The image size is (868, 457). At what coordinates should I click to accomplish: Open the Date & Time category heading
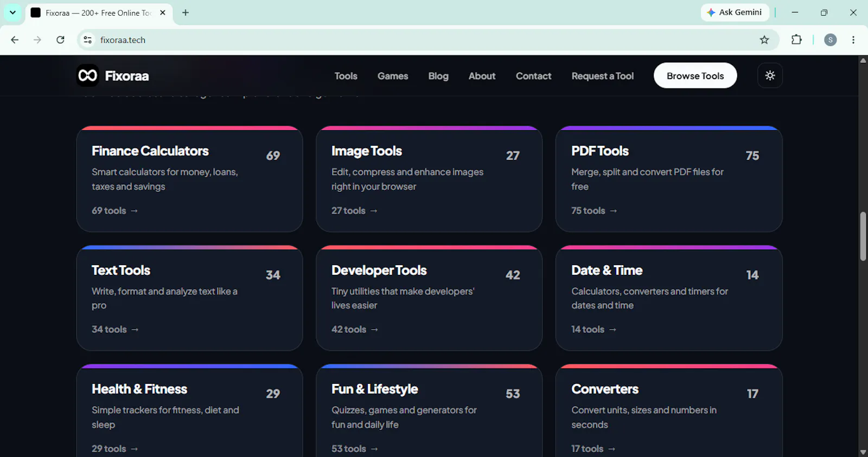pyautogui.click(x=607, y=270)
